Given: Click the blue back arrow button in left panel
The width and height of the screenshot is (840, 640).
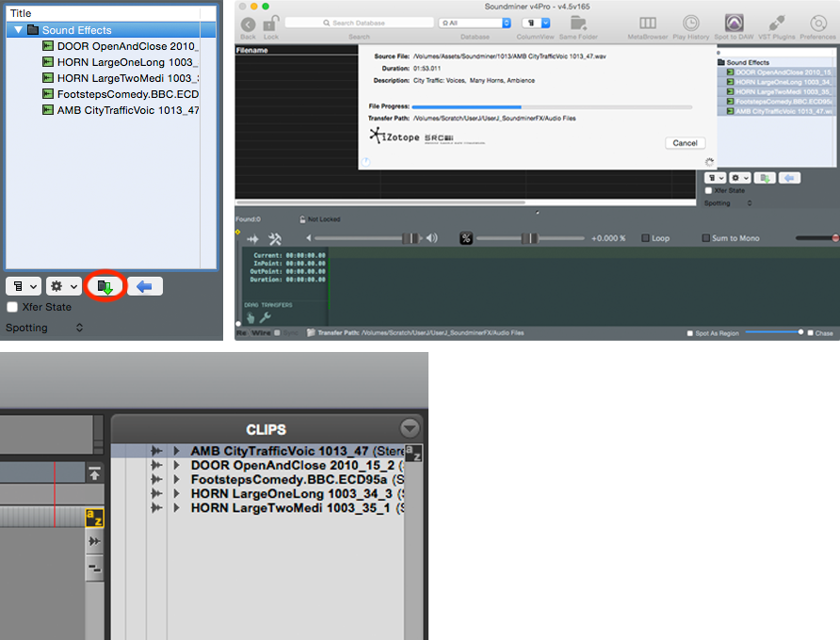Looking at the screenshot, I should pos(145,286).
